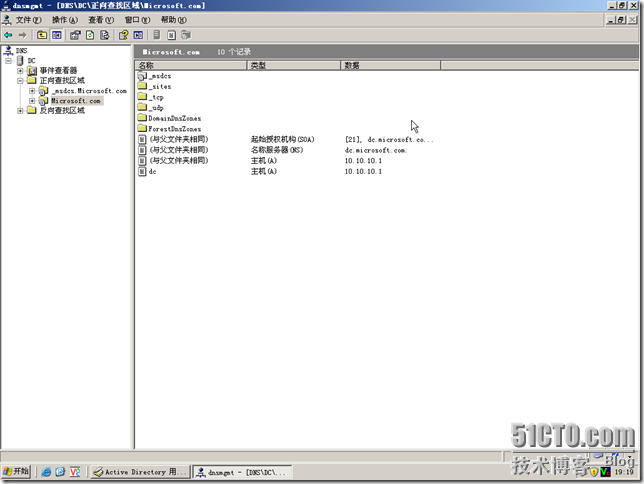Click the new zone toolbar icon

[x=186, y=35]
